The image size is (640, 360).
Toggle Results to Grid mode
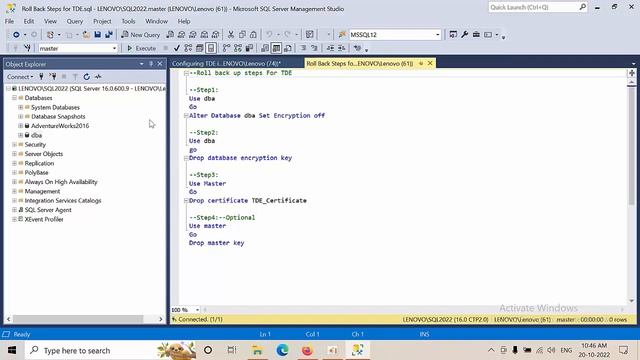pos(276,48)
